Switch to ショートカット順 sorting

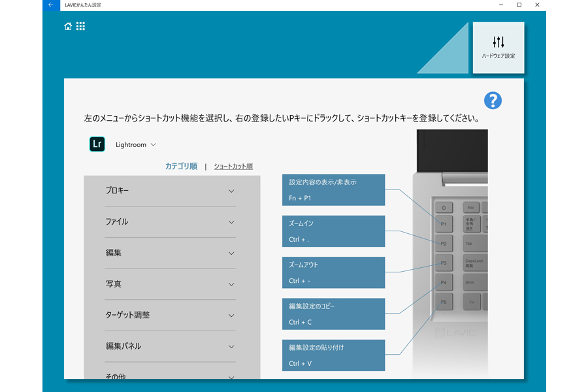[x=233, y=167]
